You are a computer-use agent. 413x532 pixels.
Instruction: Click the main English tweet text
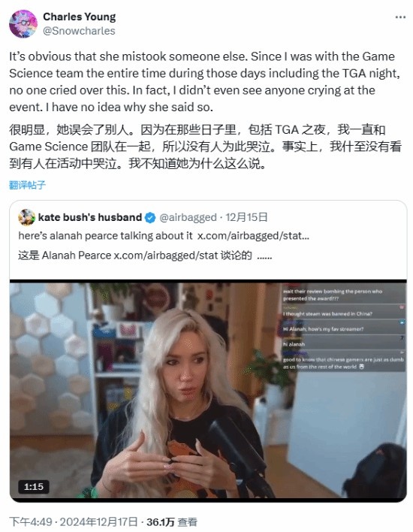[x=204, y=81]
